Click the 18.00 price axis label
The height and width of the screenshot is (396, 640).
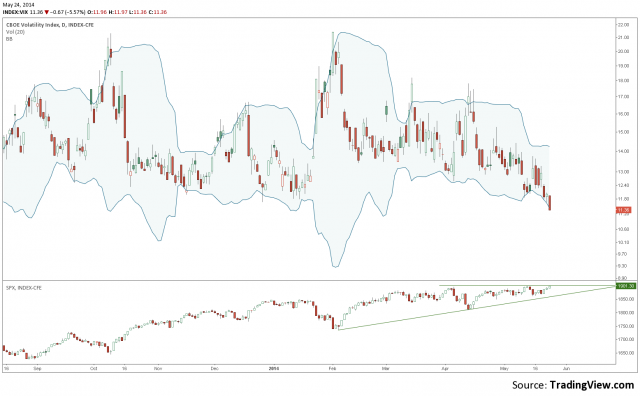[623, 81]
